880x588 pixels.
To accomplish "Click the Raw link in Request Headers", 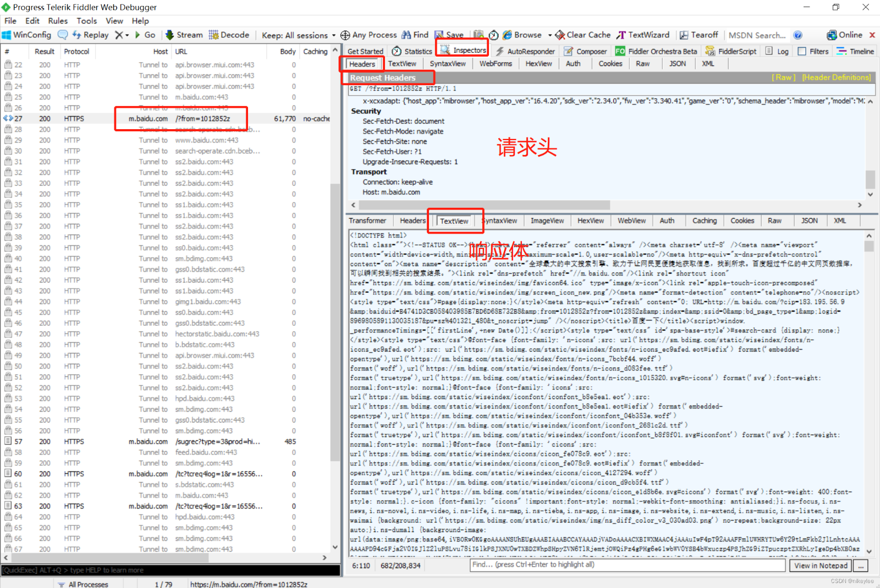I will (784, 77).
